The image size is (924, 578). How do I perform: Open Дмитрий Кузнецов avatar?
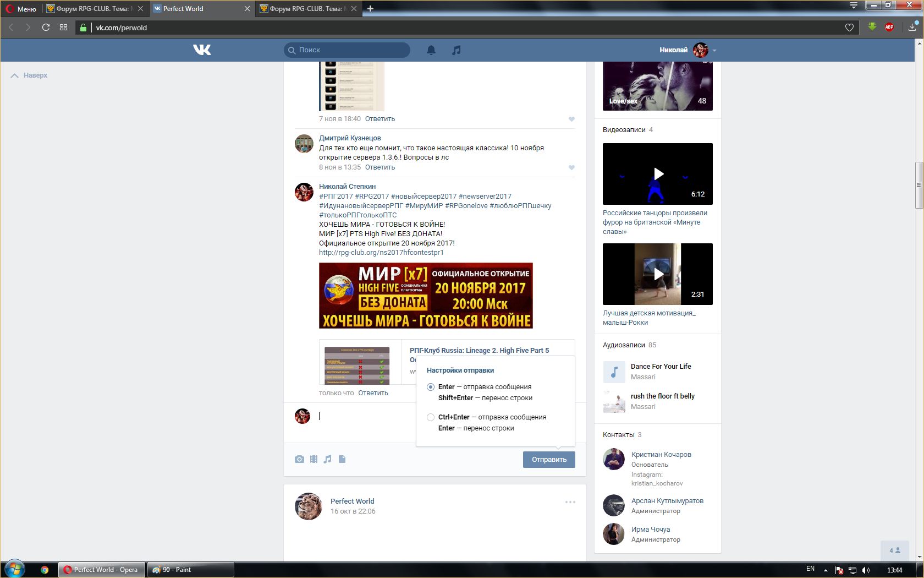[304, 144]
